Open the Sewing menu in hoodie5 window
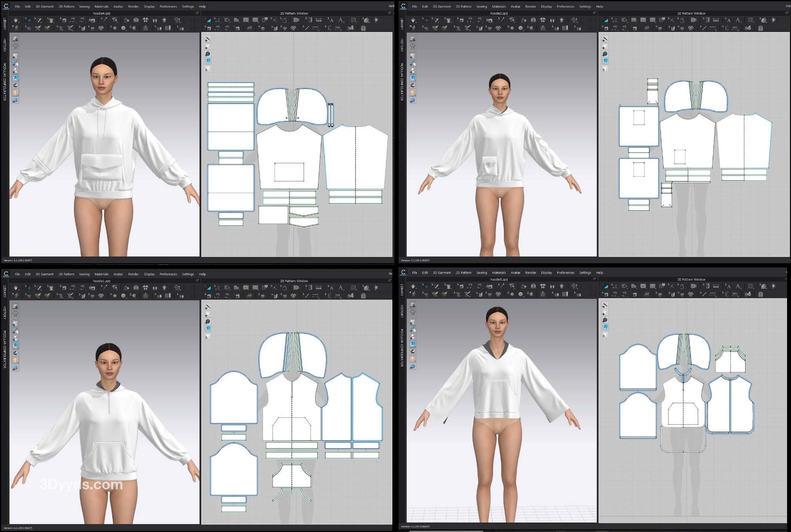Screen dimensions: 791x532 click(481, 273)
